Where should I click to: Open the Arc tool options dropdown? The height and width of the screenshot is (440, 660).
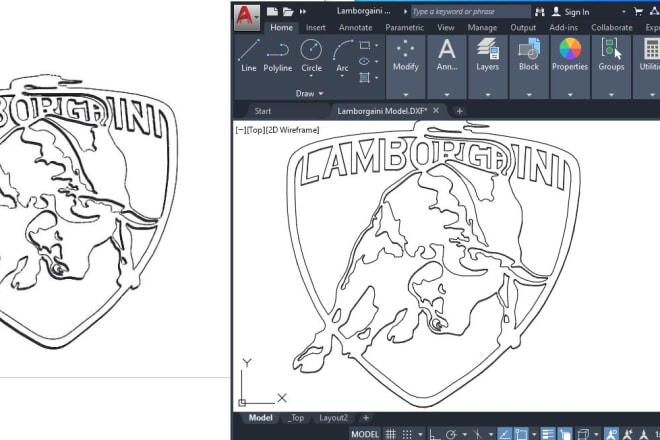(342, 76)
